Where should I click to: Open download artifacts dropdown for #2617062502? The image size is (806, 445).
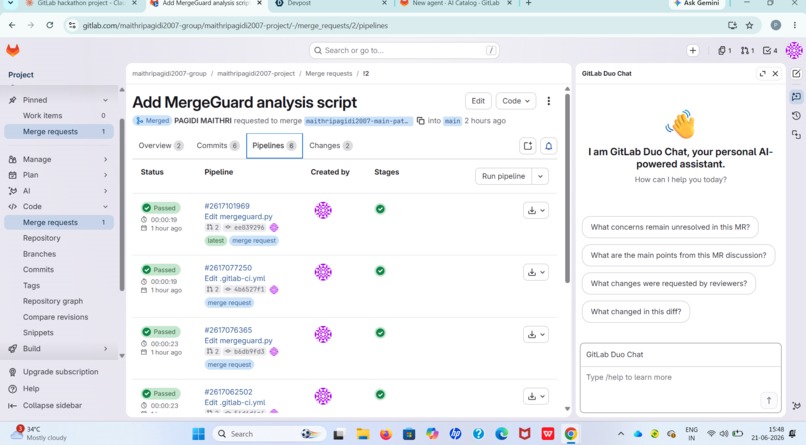click(x=536, y=396)
